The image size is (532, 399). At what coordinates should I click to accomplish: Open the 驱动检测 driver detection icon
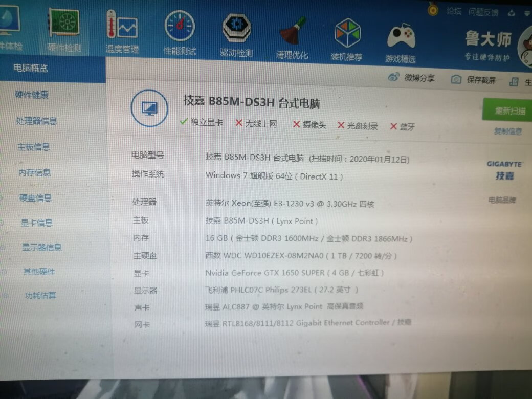coord(236,35)
